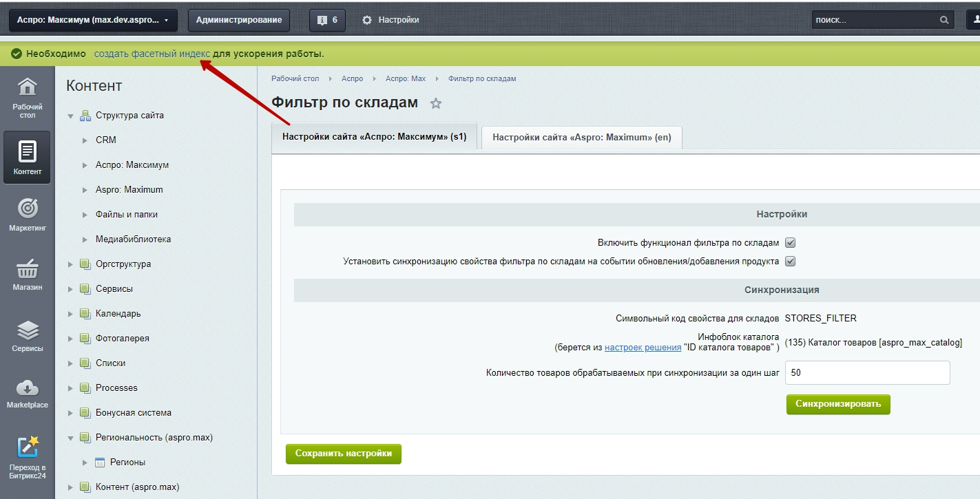Select Фотогалерея in the content tree
Image resolution: width=980 pixels, height=499 pixels.
123,338
